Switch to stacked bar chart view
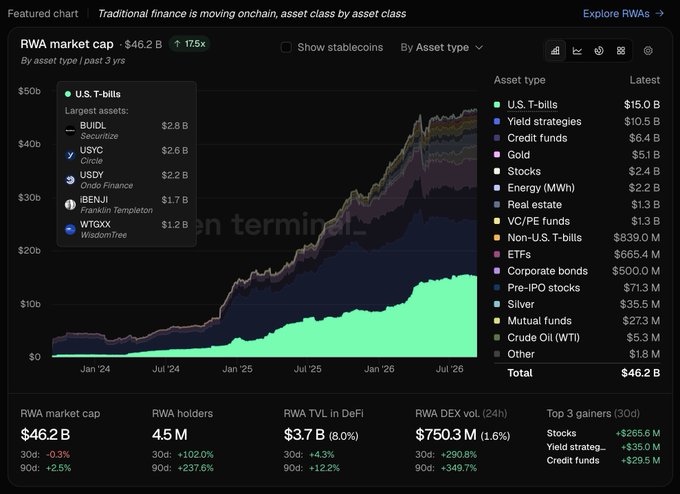The image size is (680, 494). pos(555,51)
